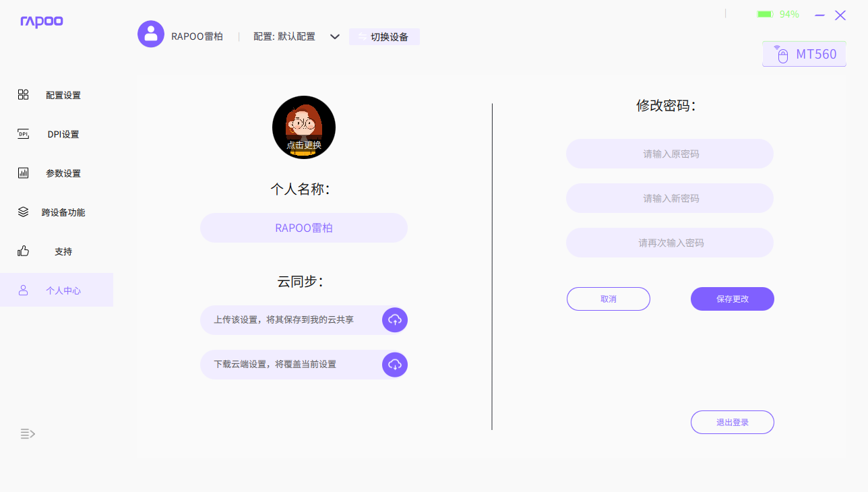Expand the 配置 默认配置 dropdown
The height and width of the screenshot is (492, 868).
coord(334,36)
